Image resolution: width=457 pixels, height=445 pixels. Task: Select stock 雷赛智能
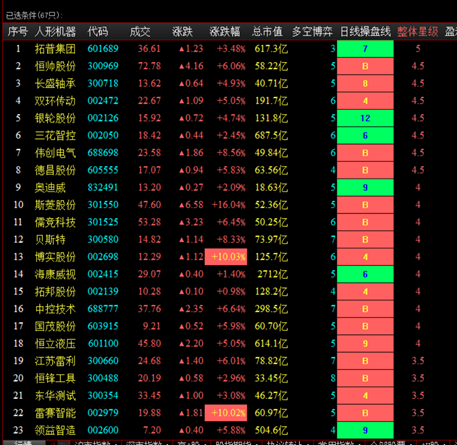click(55, 413)
